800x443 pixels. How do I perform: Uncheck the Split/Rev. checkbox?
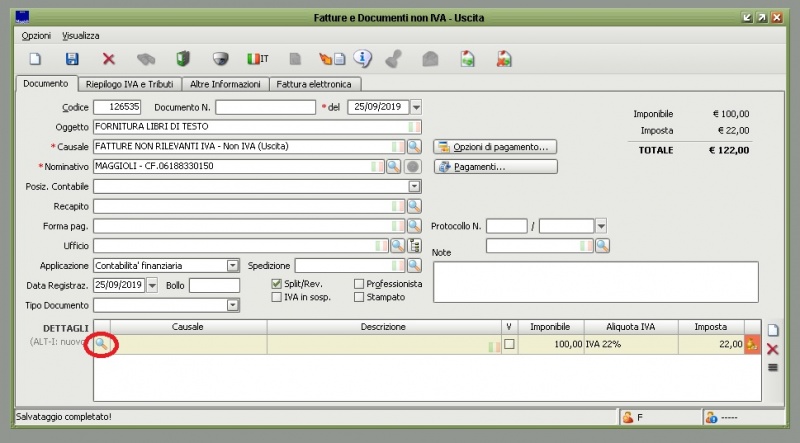pyautogui.click(x=277, y=284)
